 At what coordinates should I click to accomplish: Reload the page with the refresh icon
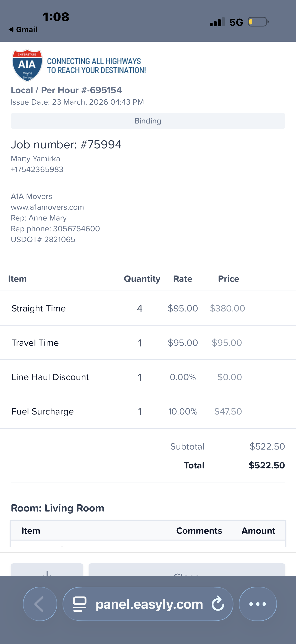218,604
